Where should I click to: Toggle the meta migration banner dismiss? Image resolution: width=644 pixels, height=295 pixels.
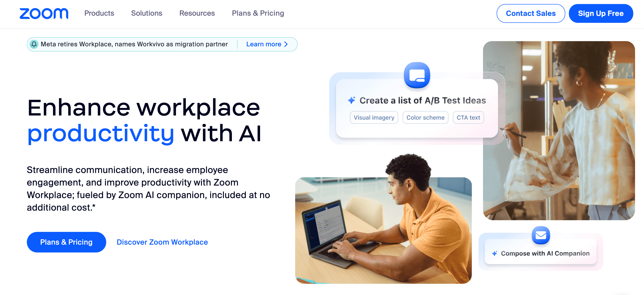(34, 44)
